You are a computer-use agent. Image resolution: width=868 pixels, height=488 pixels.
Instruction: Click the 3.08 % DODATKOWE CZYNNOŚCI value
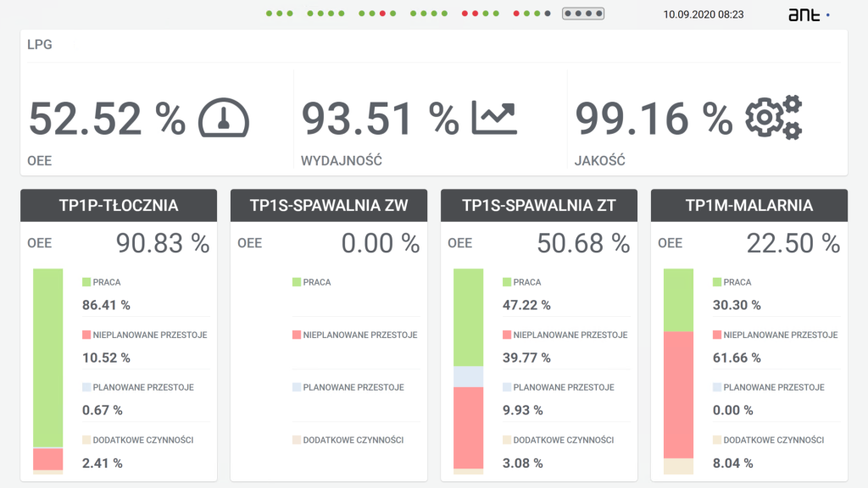pyautogui.click(x=522, y=463)
